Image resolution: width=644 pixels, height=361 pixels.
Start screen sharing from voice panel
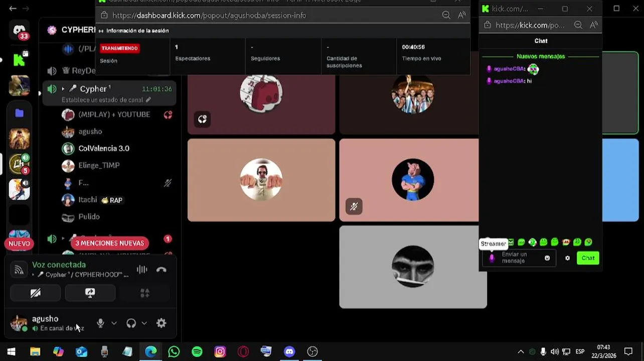(x=90, y=293)
